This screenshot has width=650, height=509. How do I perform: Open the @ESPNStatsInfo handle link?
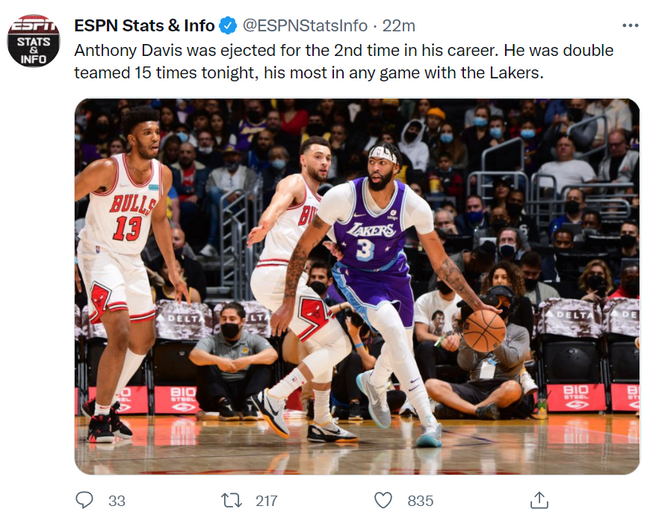click(x=305, y=26)
